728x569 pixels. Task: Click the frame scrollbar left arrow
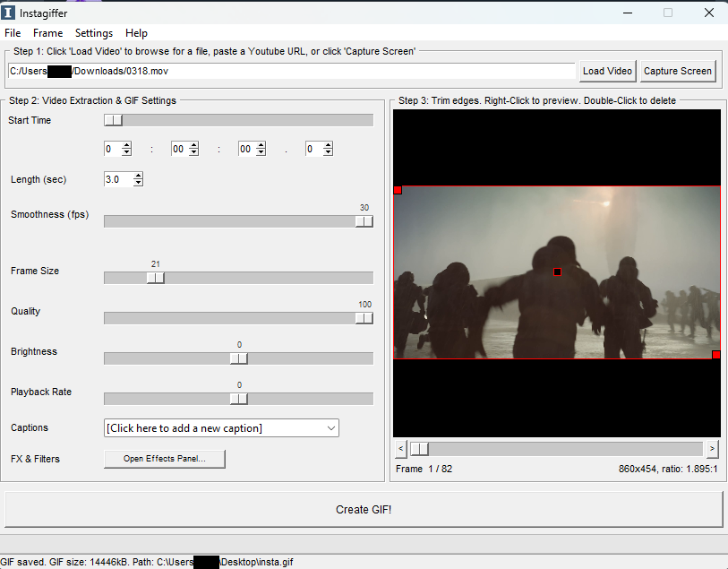point(401,449)
